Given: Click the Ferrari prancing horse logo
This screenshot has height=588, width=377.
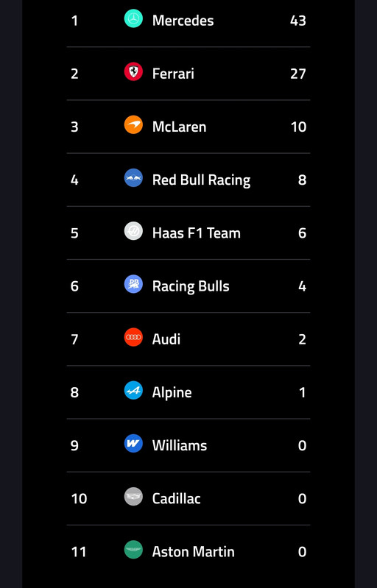Looking at the screenshot, I should pyautogui.click(x=133, y=71).
